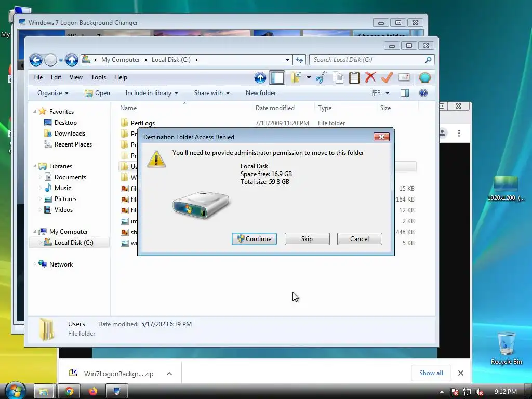Click the Back navigation arrow

(36, 60)
